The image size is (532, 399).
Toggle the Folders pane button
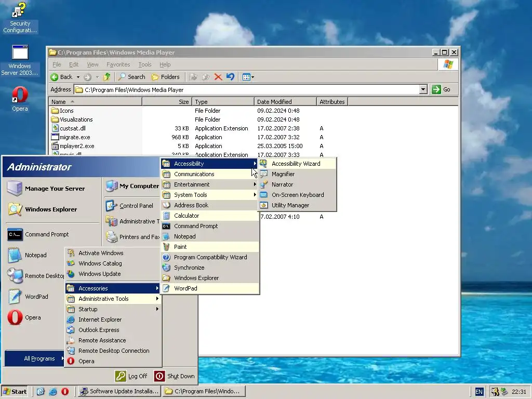(165, 77)
